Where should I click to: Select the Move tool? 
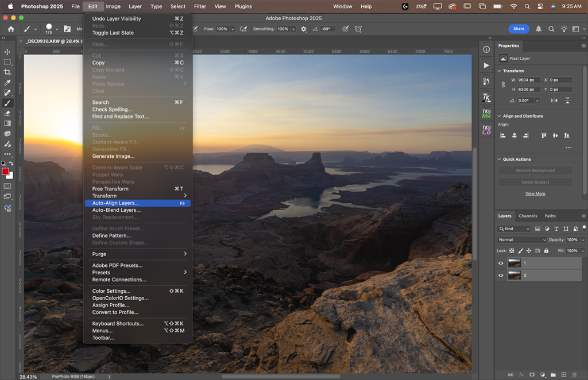[x=7, y=52]
